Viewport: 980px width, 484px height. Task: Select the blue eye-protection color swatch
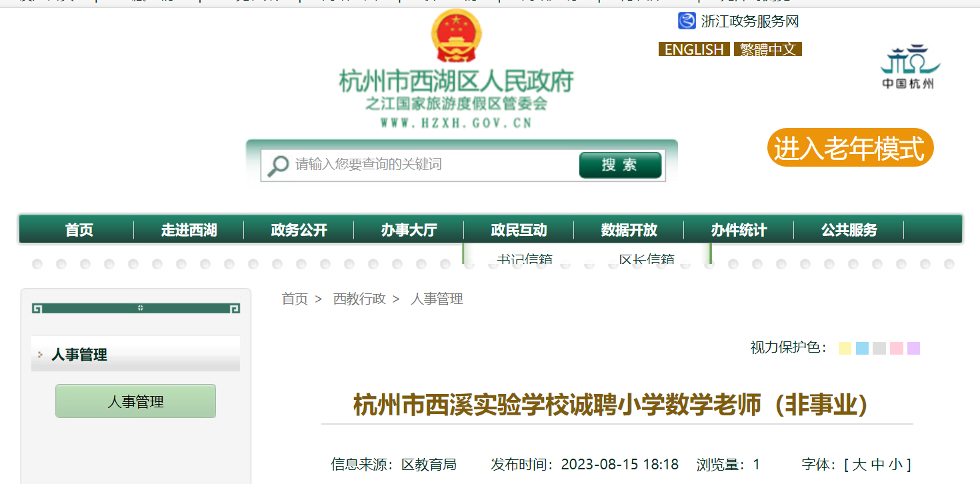point(862,348)
